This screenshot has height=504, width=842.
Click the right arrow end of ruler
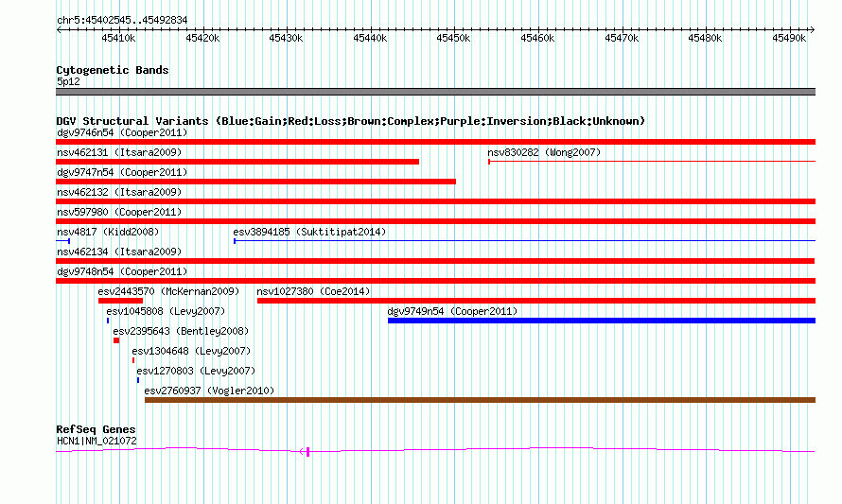pos(813,30)
